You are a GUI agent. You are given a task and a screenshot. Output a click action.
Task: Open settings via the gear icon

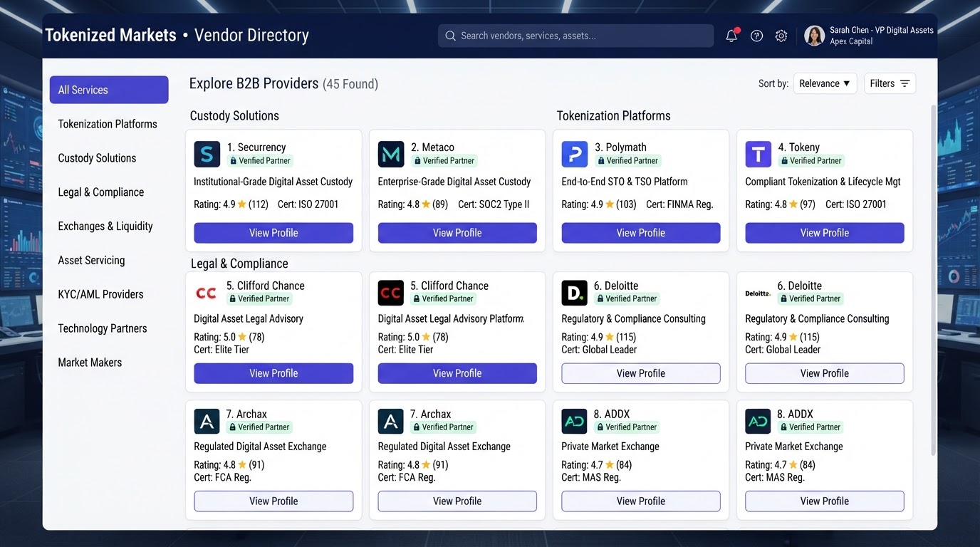tap(781, 36)
